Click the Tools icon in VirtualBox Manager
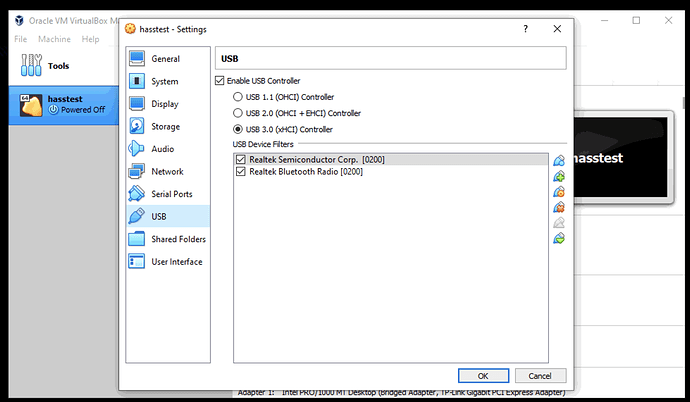The width and height of the screenshot is (690, 402). click(31, 66)
